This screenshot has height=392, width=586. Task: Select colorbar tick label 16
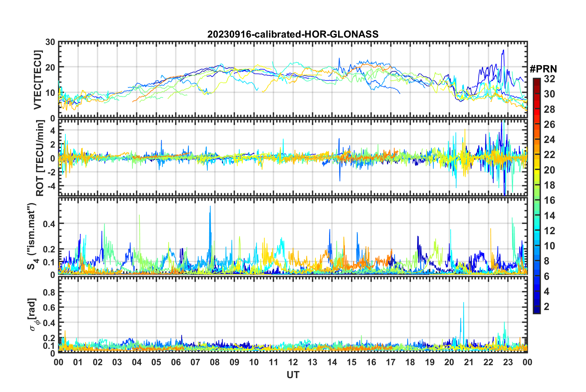549,200
